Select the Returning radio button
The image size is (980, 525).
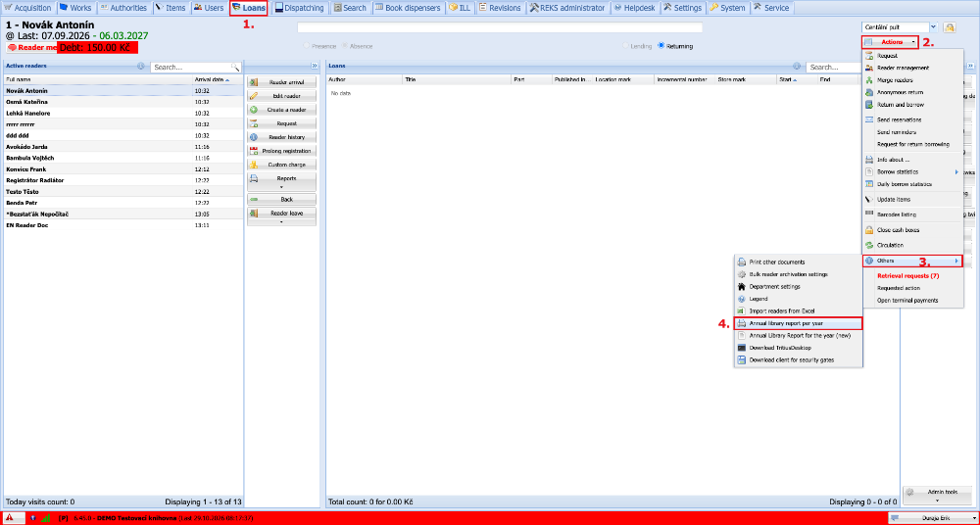point(661,46)
